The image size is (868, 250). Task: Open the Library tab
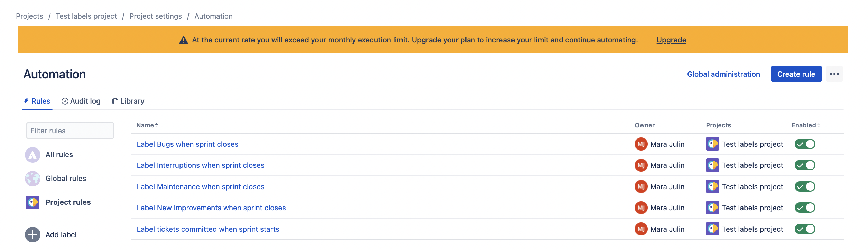coord(128,101)
